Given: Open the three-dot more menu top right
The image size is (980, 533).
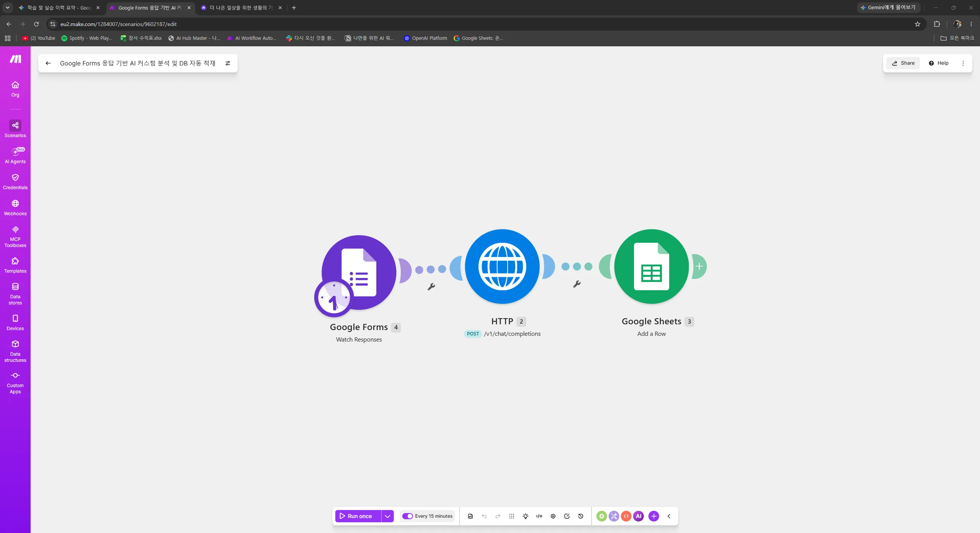Looking at the screenshot, I should coord(963,63).
